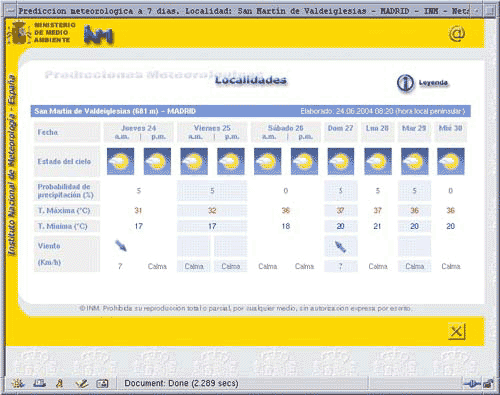This screenshot has width=500, height=395.
Task: Click the Fecha row label
Action: click(x=48, y=132)
